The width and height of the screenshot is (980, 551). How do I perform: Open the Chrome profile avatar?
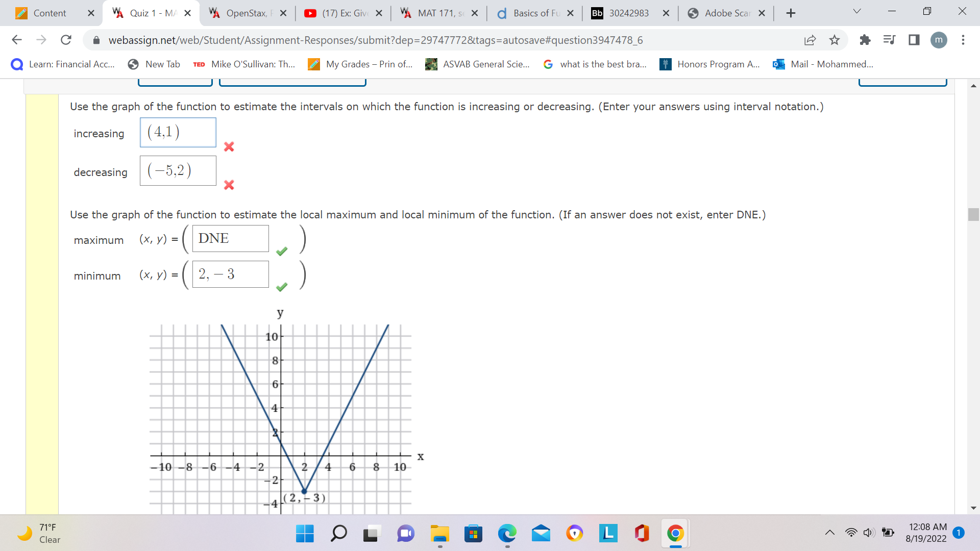pyautogui.click(x=939, y=40)
